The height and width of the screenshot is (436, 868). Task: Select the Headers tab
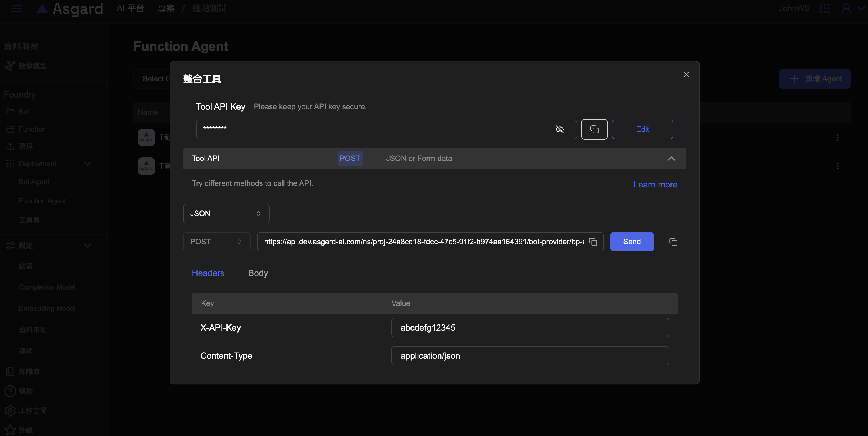pos(208,273)
